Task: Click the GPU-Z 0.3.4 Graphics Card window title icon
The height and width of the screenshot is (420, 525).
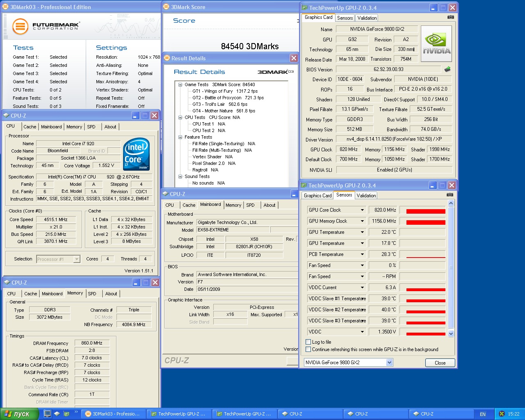Action: click(304, 8)
